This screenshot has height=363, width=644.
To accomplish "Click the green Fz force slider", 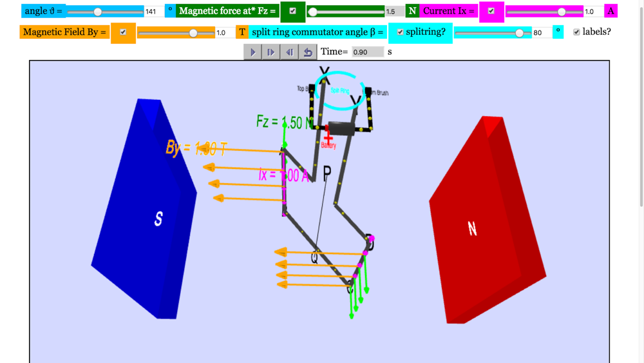I will tap(346, 12).
